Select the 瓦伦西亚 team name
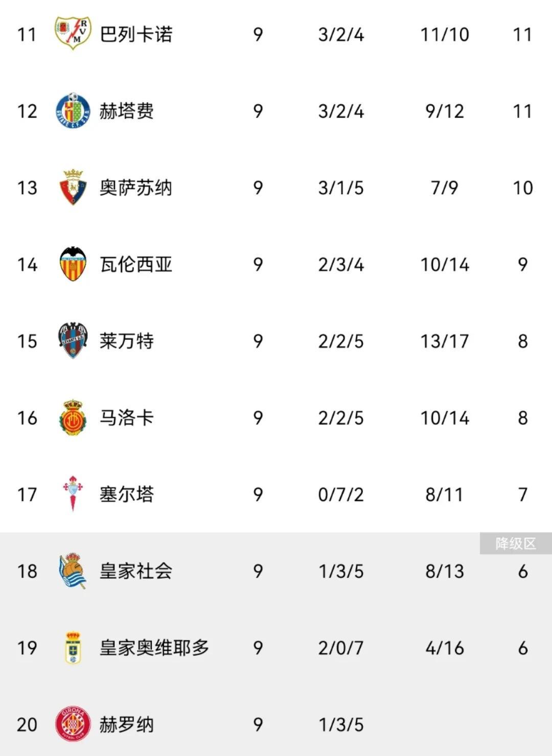 136,264
